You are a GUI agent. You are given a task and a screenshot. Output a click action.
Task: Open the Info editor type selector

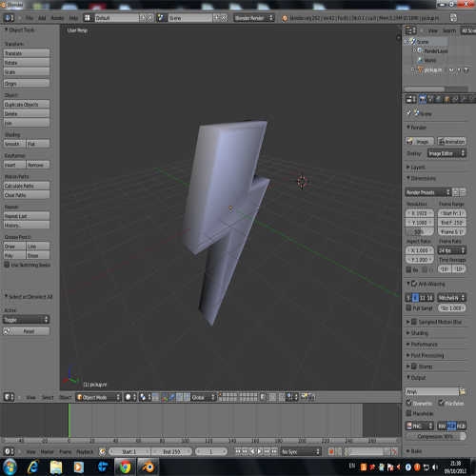click(9, 18)
